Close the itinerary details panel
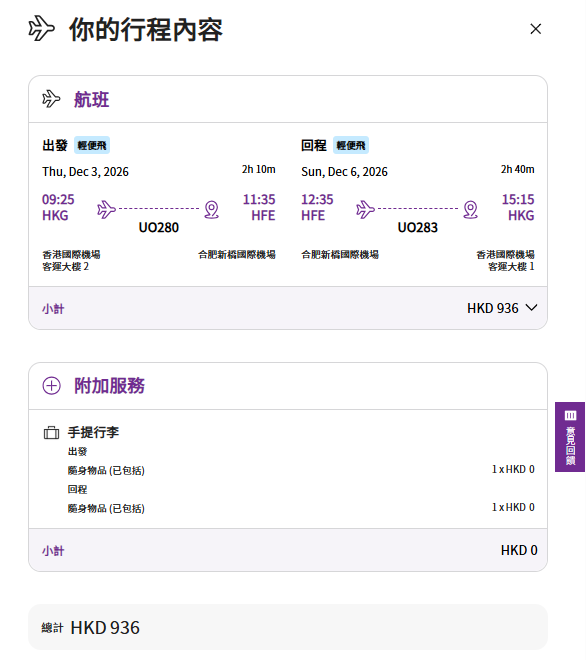 [x=535, y=29]
